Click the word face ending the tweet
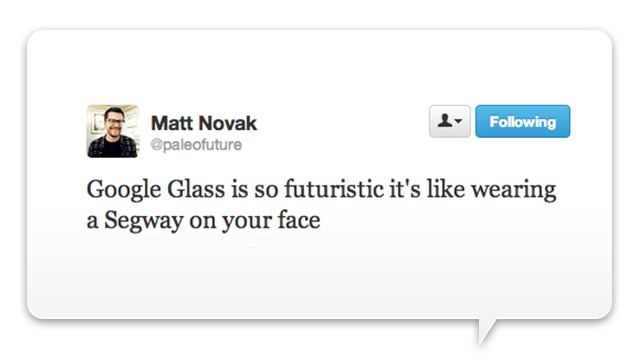The width and height of the screenshot is (640, 360). 299,220
